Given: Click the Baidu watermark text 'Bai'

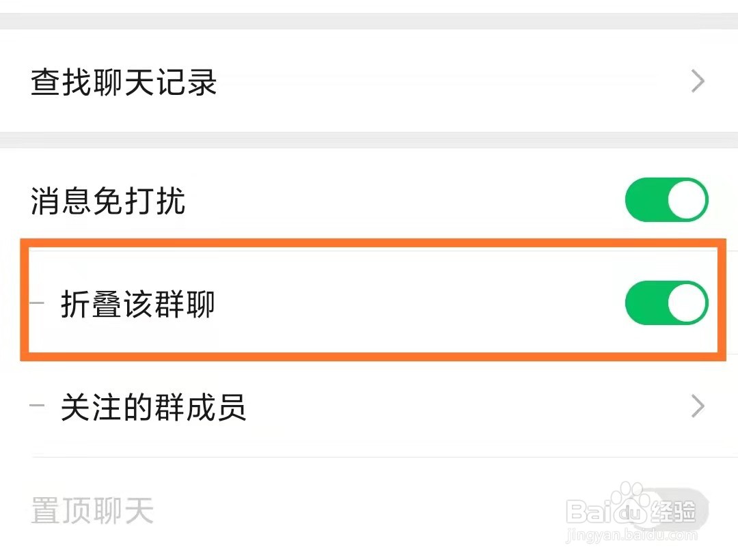Looking at the screenshot, I should coord(589,511).
